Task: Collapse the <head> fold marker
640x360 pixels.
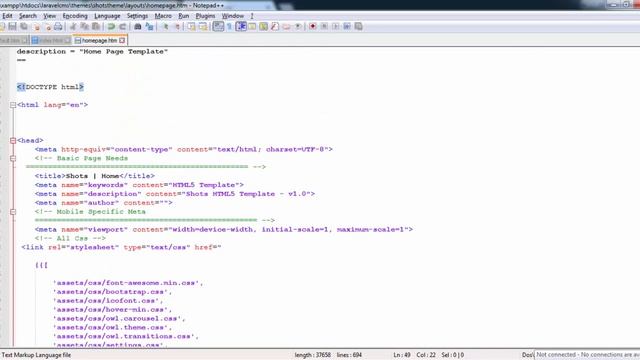Action: pyautogui.click(x=13, y=140)
